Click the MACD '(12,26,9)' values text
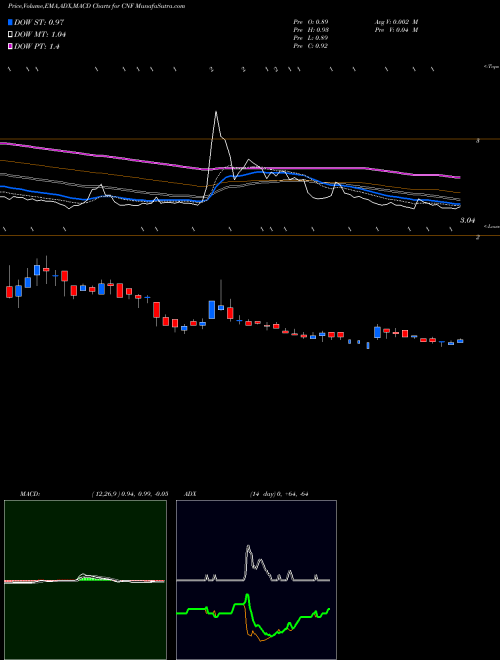Viewport: 500px width, 660px height. pyautogui.click(x=130, y=494)
